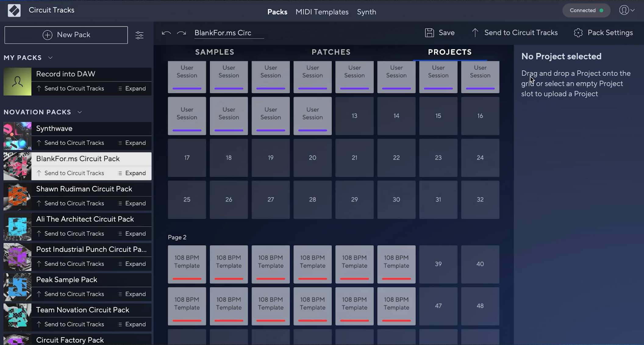The height and width of the screenshot is (345, 644).
Task: Select the Synthwave pack title
Action: coord(54,129)
